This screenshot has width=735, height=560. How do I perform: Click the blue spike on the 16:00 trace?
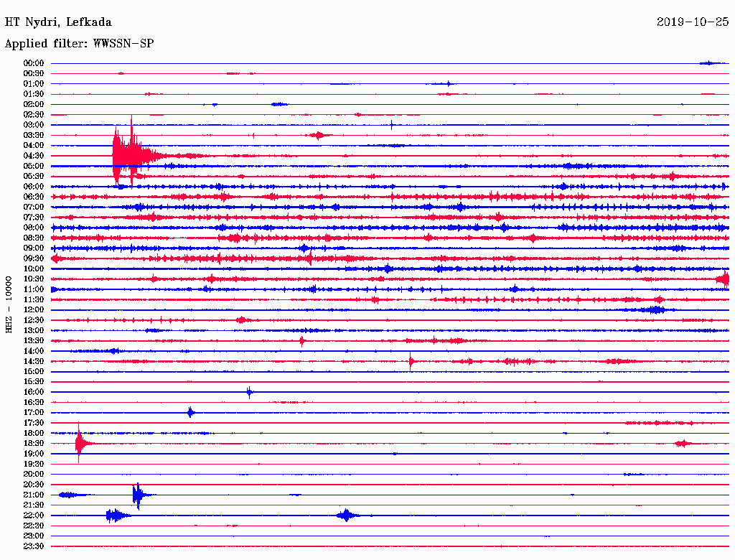coord(249,392)
